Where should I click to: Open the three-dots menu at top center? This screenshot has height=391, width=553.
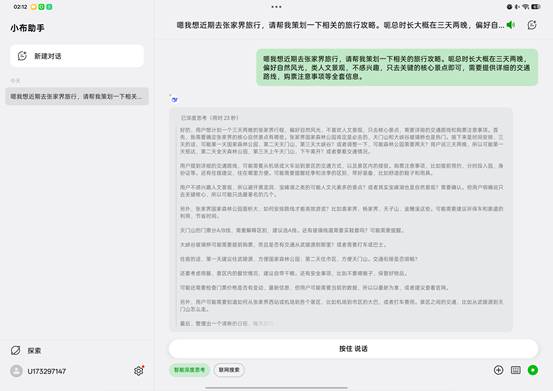tap(276, 7)
